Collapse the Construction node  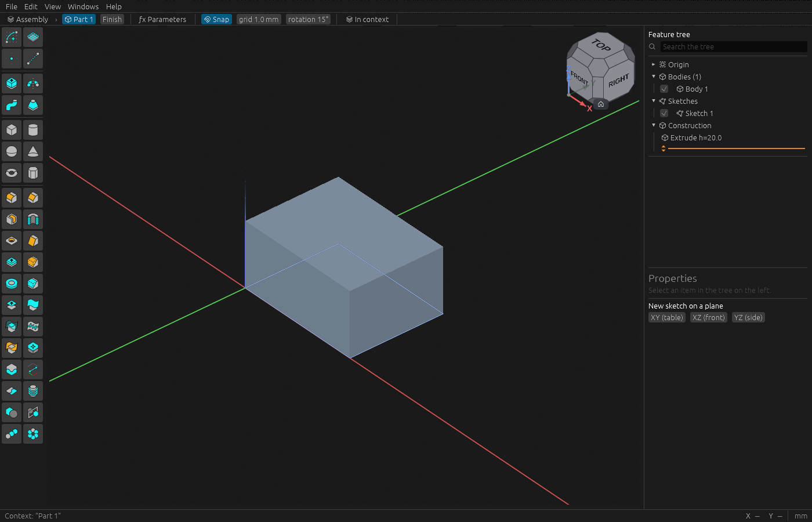(654, 125)
